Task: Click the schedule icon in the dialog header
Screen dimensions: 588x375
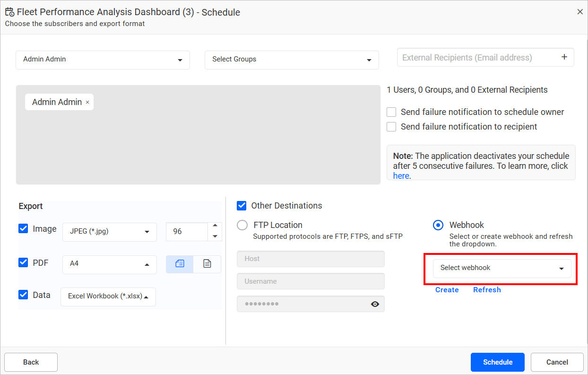Action: [9, 11]
